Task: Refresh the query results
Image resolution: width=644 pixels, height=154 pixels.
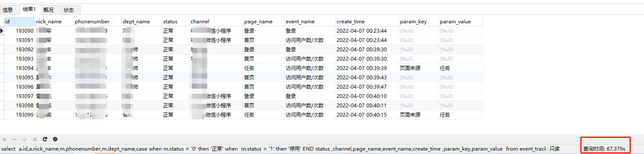Action: [45, 139]
